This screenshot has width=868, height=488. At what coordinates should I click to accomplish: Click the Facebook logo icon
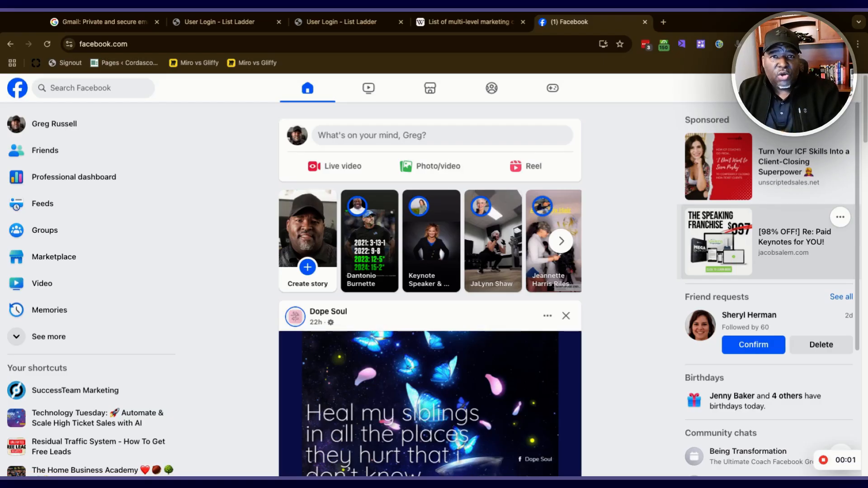tap(17, 88)
